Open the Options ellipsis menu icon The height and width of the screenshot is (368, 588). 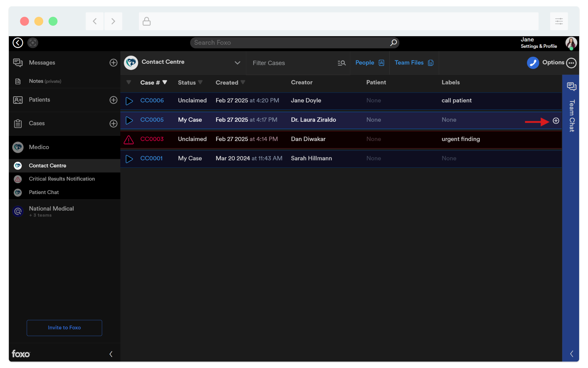[571, 63]
